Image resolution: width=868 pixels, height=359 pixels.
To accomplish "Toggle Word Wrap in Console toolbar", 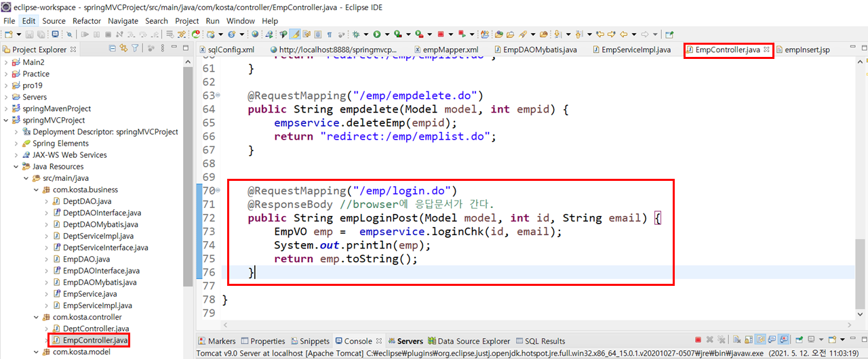I will (760, 340).
